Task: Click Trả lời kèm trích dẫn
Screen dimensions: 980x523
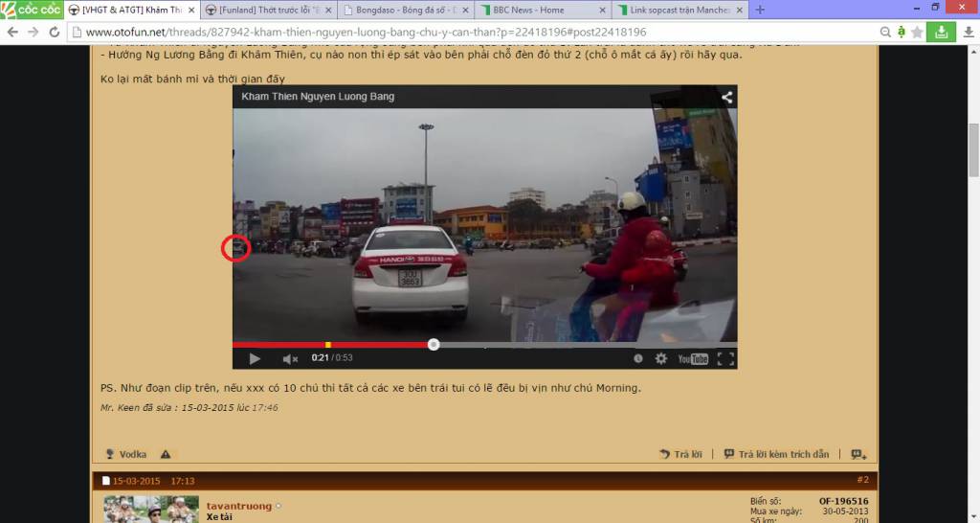Action: pos(777,454)
